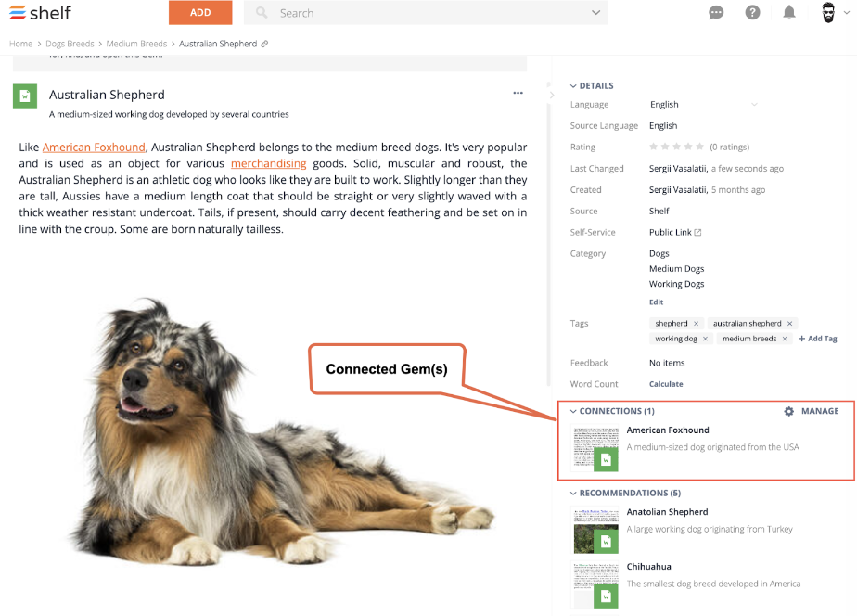The image size is (857, 616).
Task: Click Shelf source value
Action: 659,211
